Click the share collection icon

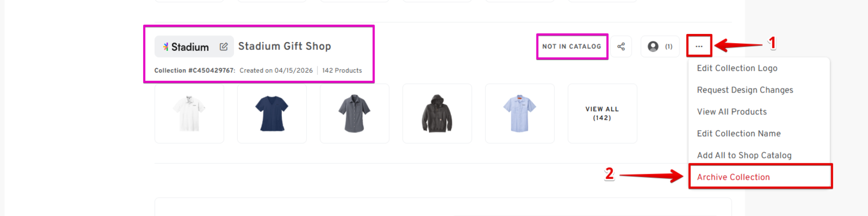point(621,46)
